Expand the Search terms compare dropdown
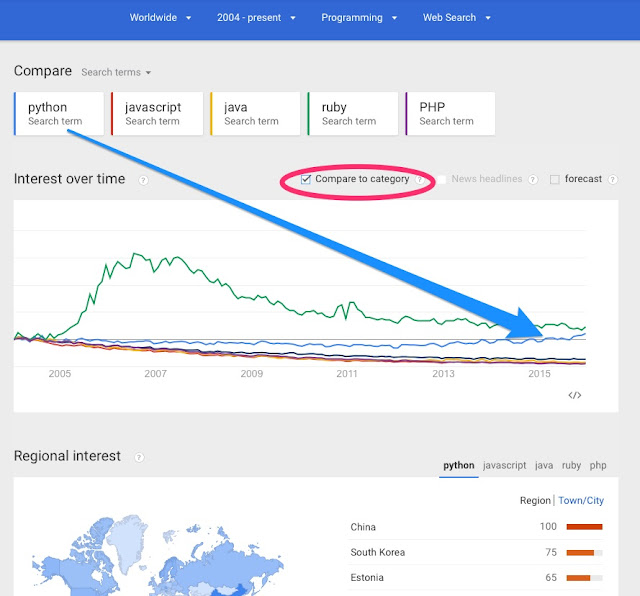Screen dimensions: 640x596 pyautogui.click(x=116, y=72)
